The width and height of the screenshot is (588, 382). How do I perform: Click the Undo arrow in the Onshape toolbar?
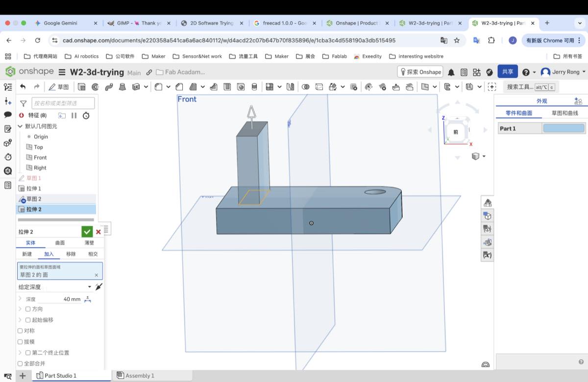click(23, 87)
